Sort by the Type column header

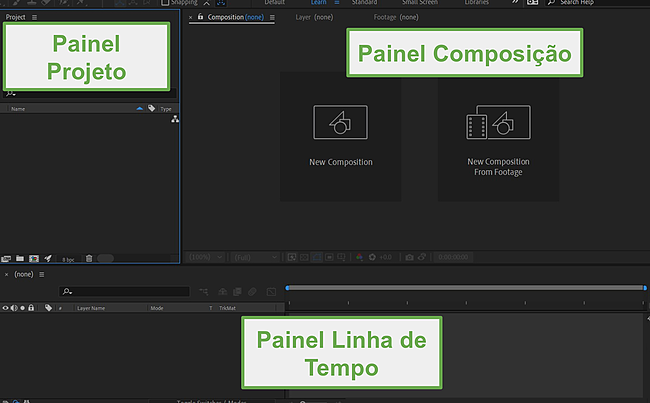click(x=166, y=109)
